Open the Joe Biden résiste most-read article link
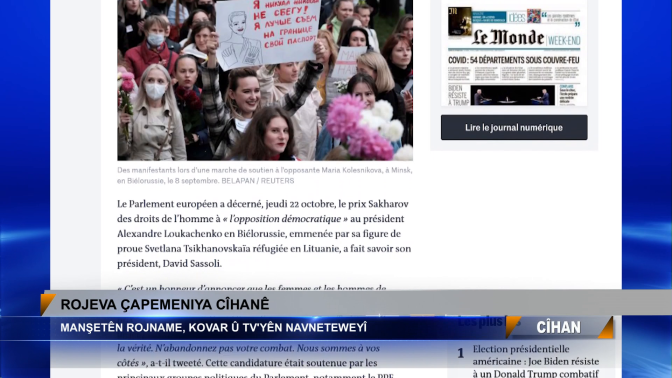672x378 pixels. click(536, 361)
